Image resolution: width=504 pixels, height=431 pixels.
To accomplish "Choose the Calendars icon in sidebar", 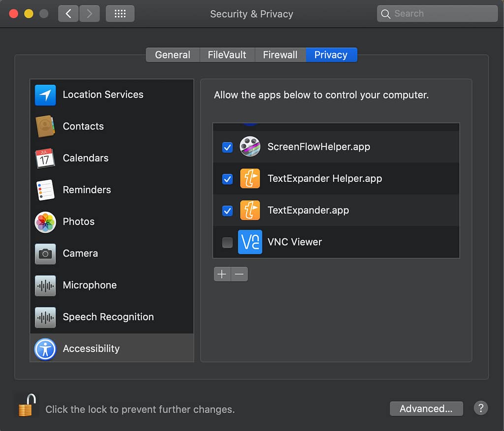I will (45, 158).
